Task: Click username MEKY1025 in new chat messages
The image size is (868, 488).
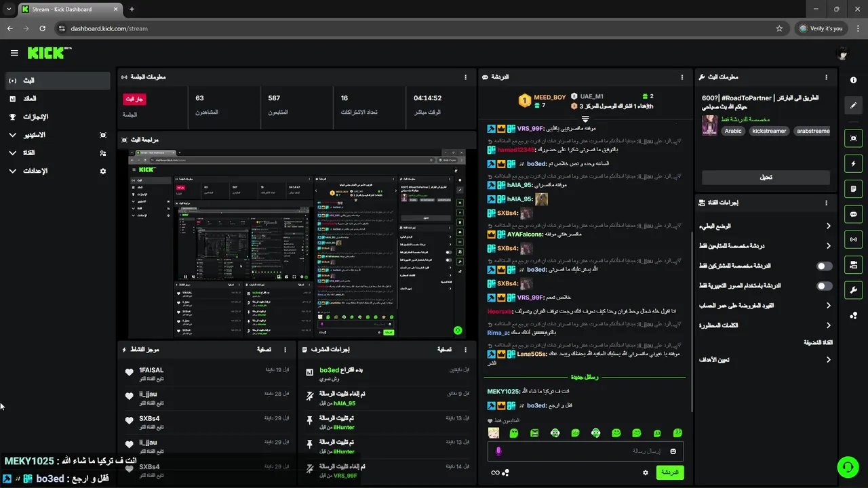Action: click(503, 391)
